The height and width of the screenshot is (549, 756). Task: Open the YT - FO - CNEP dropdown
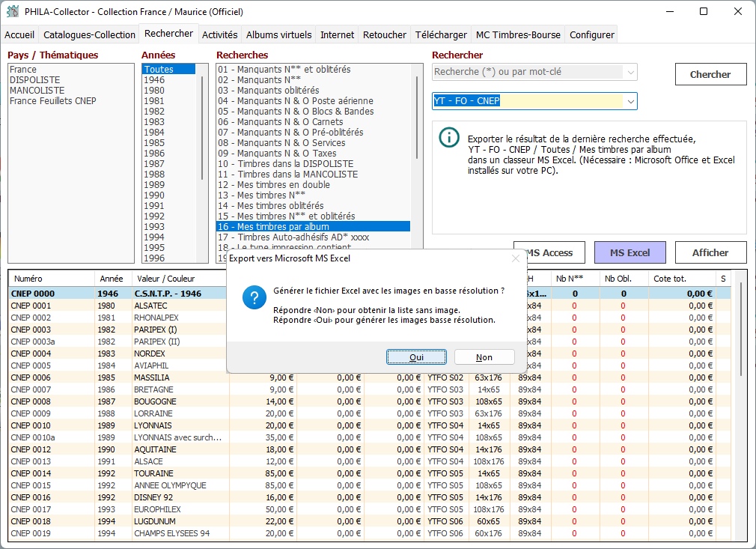coord(630,101)
